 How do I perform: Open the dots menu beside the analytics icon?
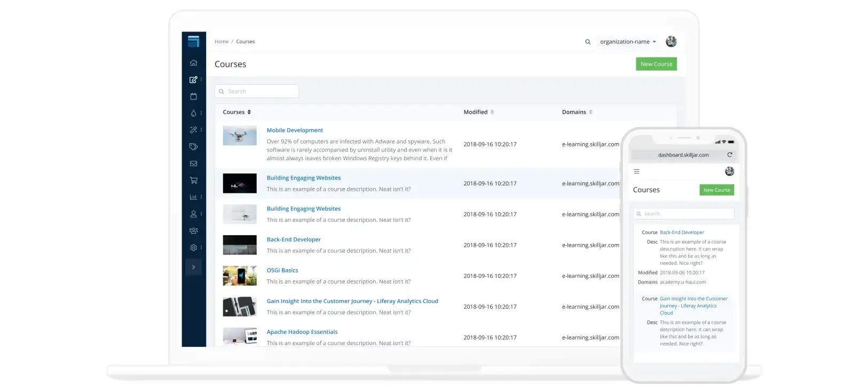coord(201,197)
